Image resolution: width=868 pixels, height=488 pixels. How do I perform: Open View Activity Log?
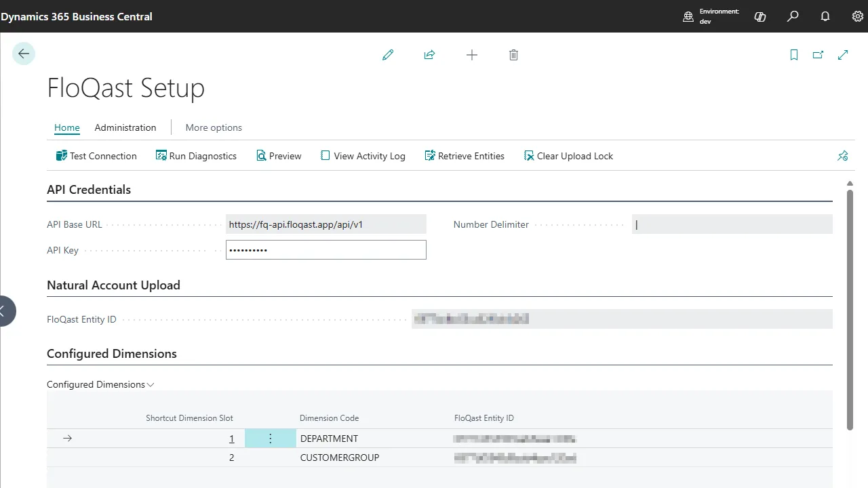(363, 156)
